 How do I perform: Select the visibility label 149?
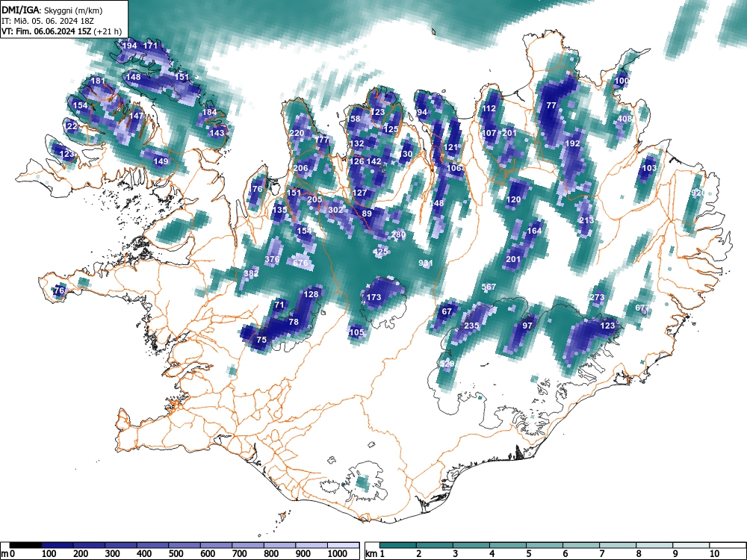[x=161, y=161]
